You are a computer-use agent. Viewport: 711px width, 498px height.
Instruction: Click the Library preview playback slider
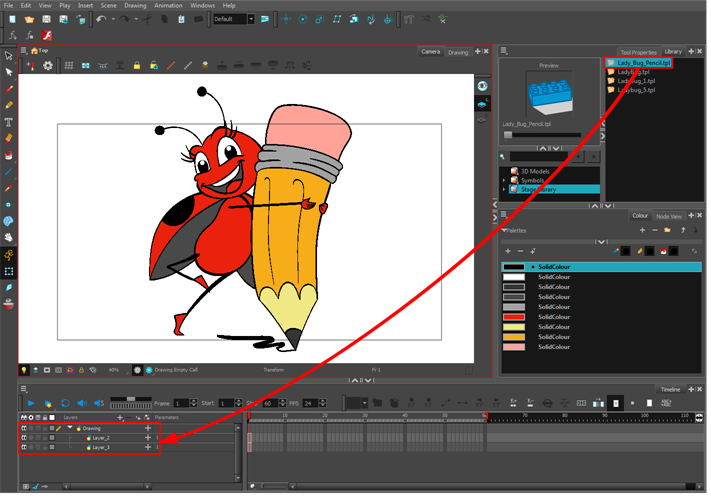[x=542, y=135]
